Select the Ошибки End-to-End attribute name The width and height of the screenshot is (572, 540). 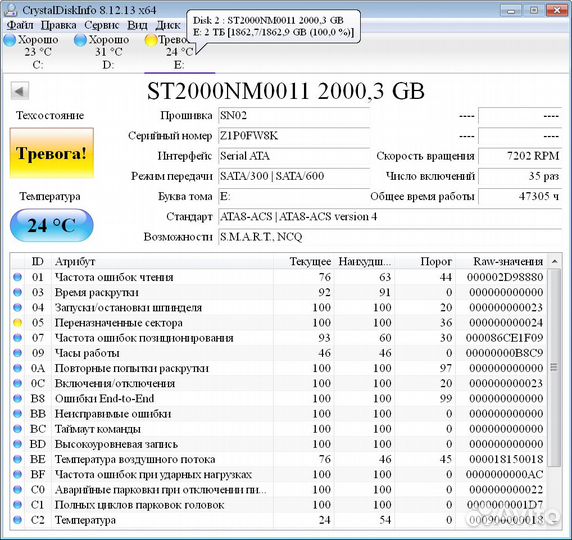coord(104,399)
